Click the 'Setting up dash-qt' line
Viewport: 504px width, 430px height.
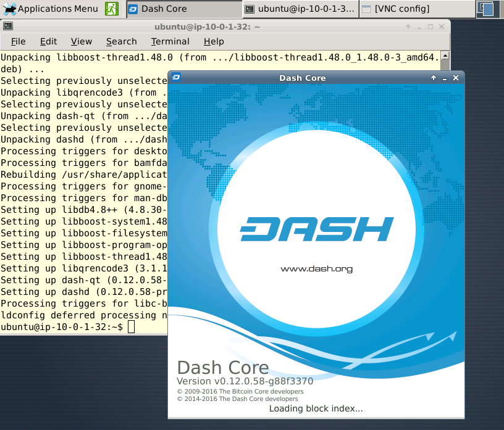pyautogui.click(x=84, y=280)
